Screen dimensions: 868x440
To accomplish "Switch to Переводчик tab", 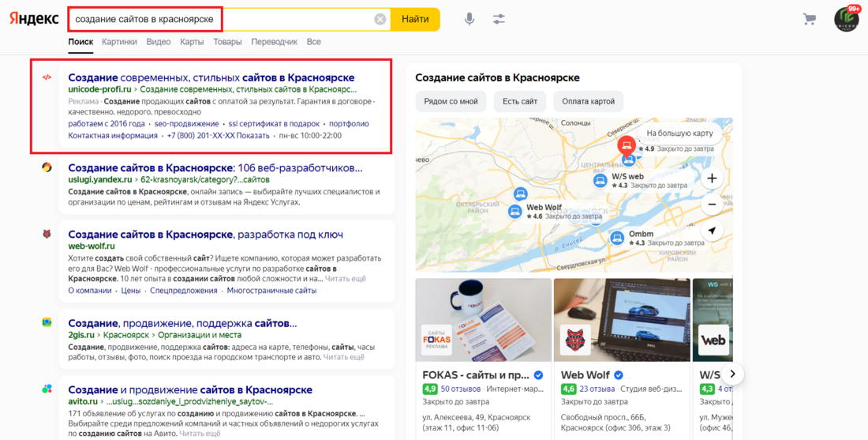I will [274, 42].
